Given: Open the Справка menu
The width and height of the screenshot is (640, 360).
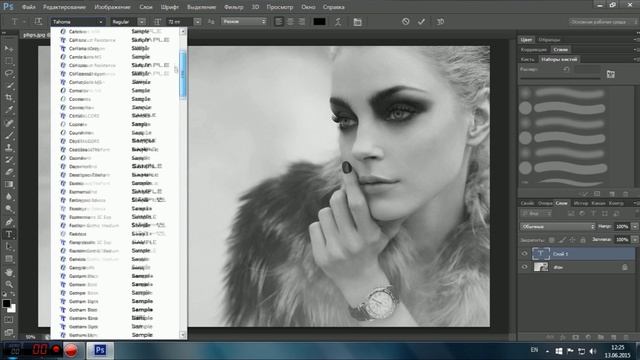Looking at the screenshot, I should (x=333, y=7).
